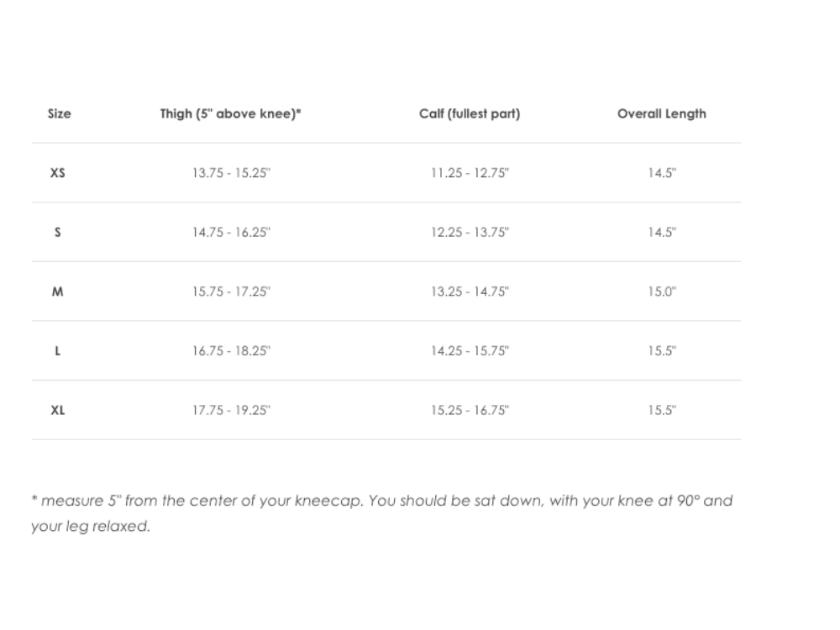The height and width of the screenshot is (630, 840).
Task: Select thigh range 17.75 - 19.25"
Action: click(232, 411)
